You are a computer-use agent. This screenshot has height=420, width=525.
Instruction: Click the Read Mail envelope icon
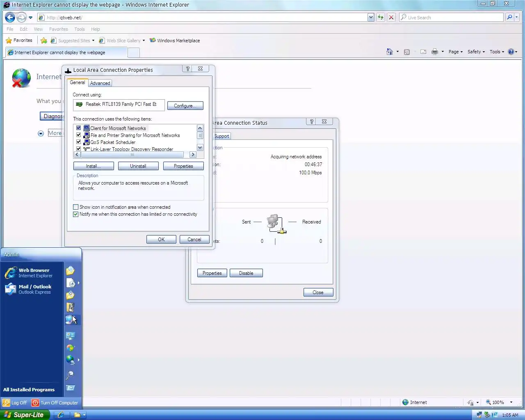click(x=423, y=52)
